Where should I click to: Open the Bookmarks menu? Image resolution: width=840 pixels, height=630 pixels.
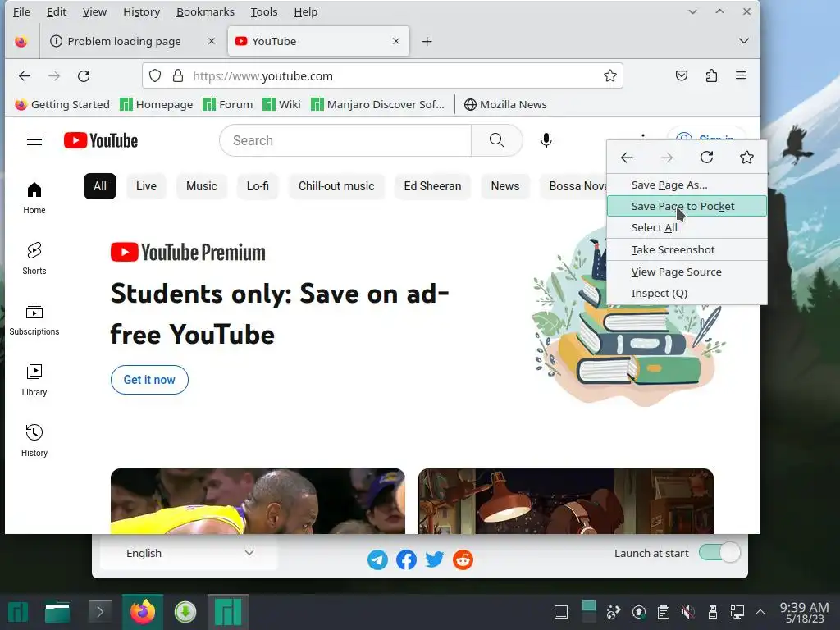tap(205, 11)
